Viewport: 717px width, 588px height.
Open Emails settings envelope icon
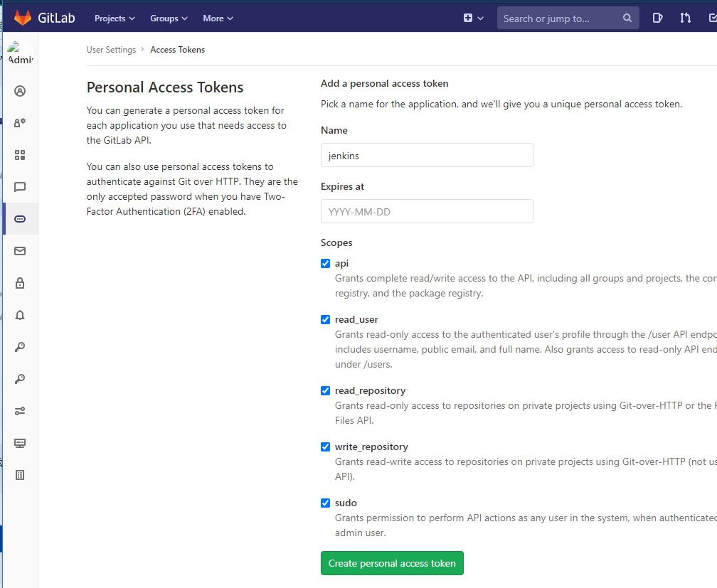[x=20, y=251]
